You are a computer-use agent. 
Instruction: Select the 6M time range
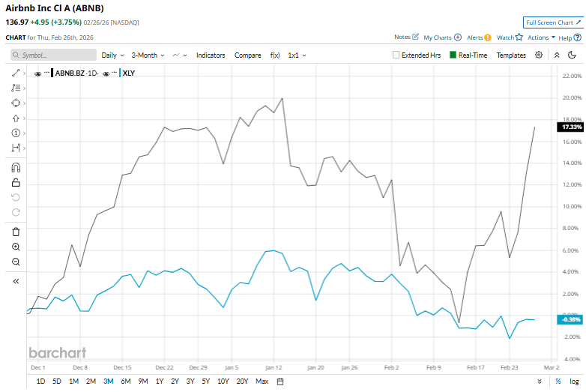(126, 382)
